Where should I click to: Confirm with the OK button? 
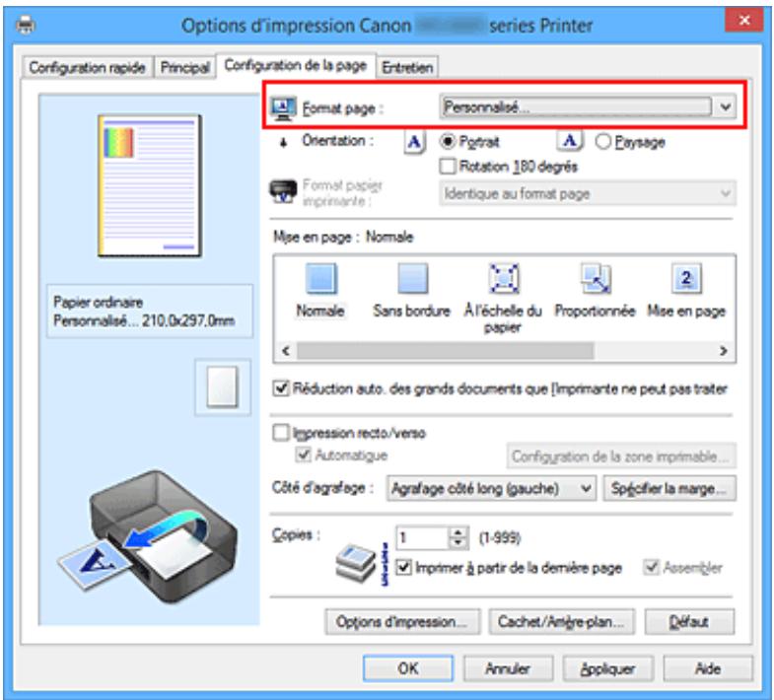tap(408, 668)
